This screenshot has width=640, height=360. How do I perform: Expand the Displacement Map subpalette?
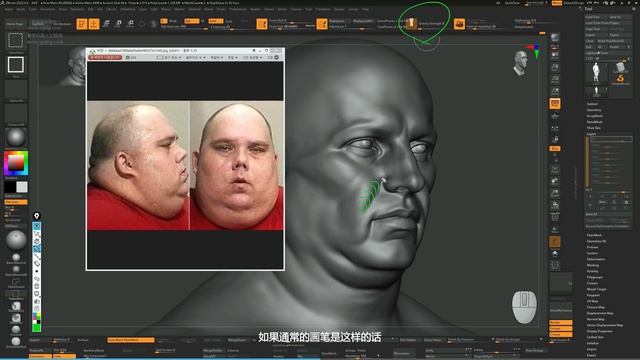pos(600,313)
